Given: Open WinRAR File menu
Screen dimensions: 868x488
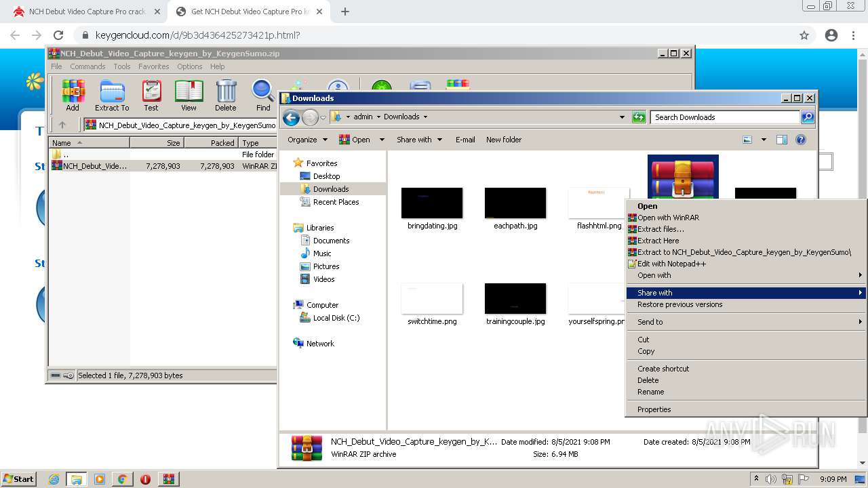Looking at the screenshot, I should (56, 66).
